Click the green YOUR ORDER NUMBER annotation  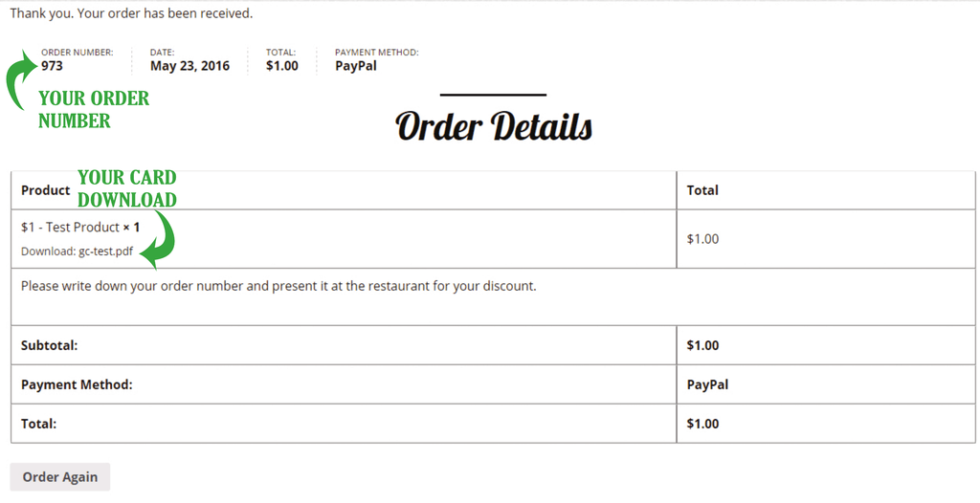(94, 109)
